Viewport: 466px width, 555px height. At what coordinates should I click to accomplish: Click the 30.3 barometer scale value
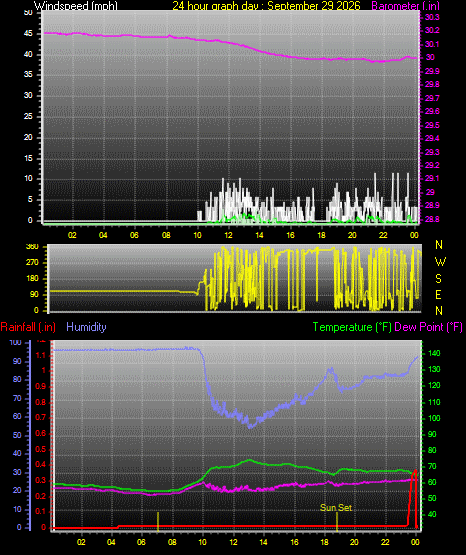(x=432, y=17)
